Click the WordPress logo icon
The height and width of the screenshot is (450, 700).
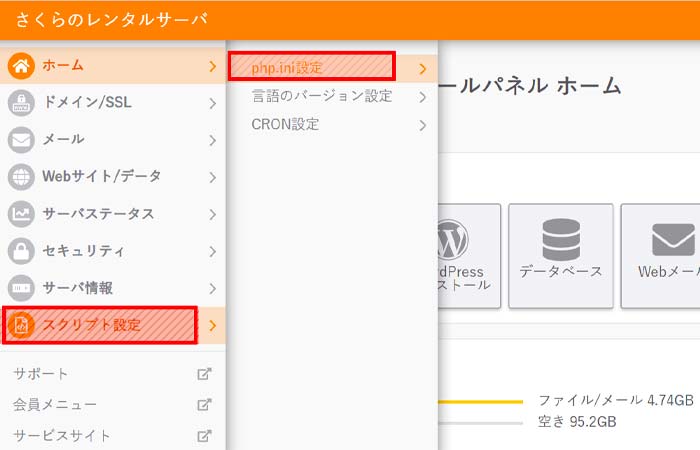[453, 240]
